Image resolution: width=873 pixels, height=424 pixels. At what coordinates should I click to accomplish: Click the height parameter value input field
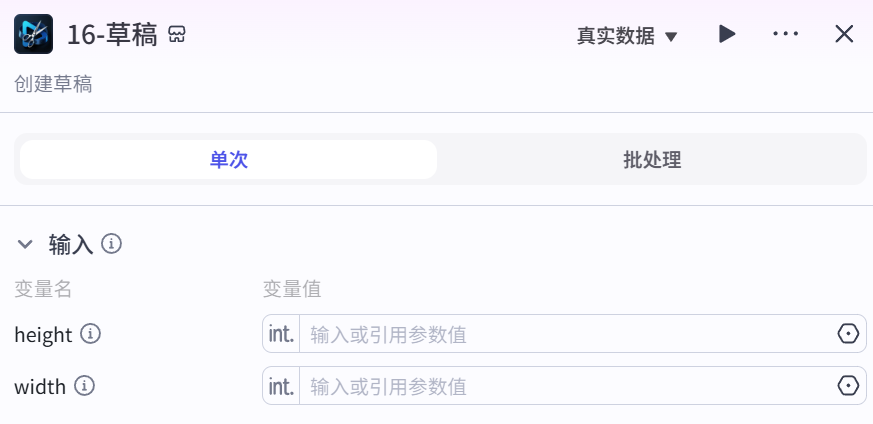click(567, 334)
